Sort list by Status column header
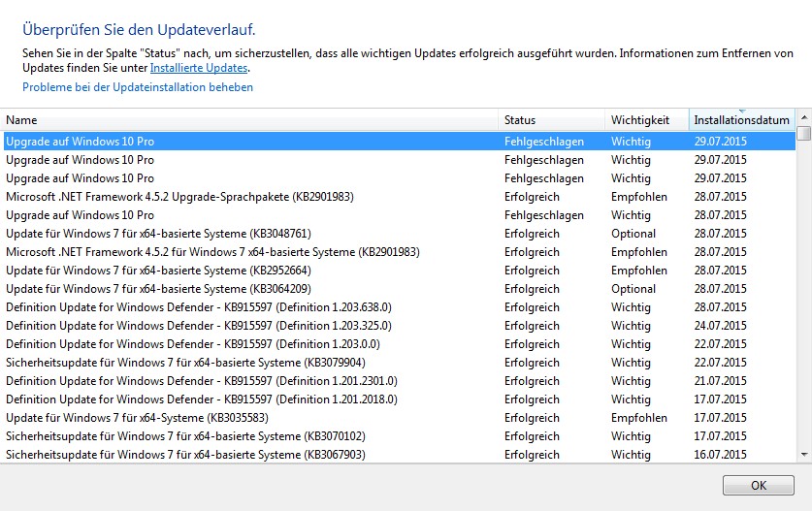Image resolution: width=812 pixels, height=511 pixels. [551, 120]
